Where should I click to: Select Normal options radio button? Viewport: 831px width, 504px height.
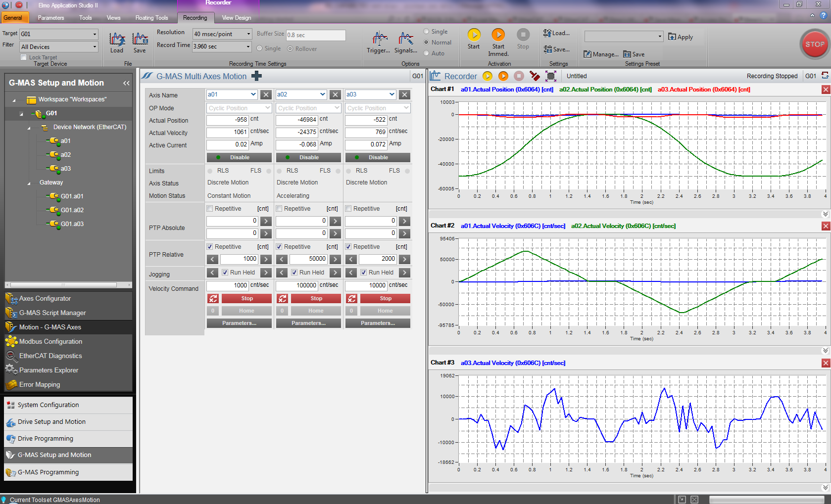tap(426, 43)
